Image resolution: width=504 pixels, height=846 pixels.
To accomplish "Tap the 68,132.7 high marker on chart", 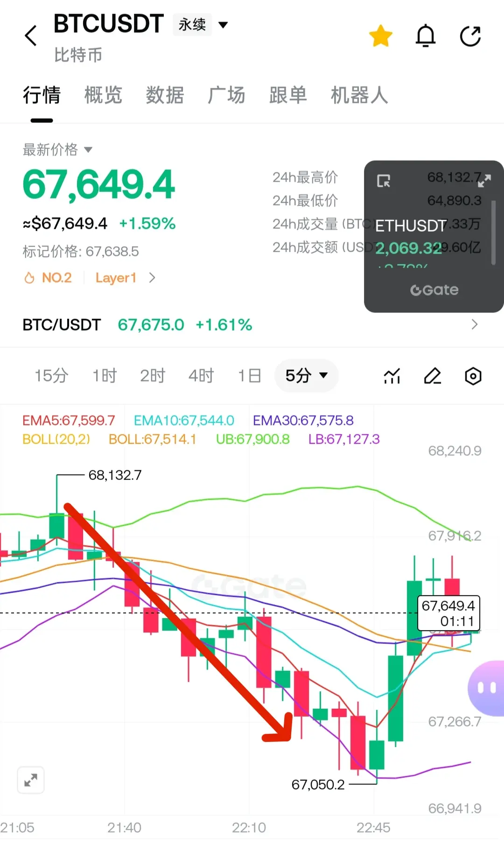I will point(115,475).
